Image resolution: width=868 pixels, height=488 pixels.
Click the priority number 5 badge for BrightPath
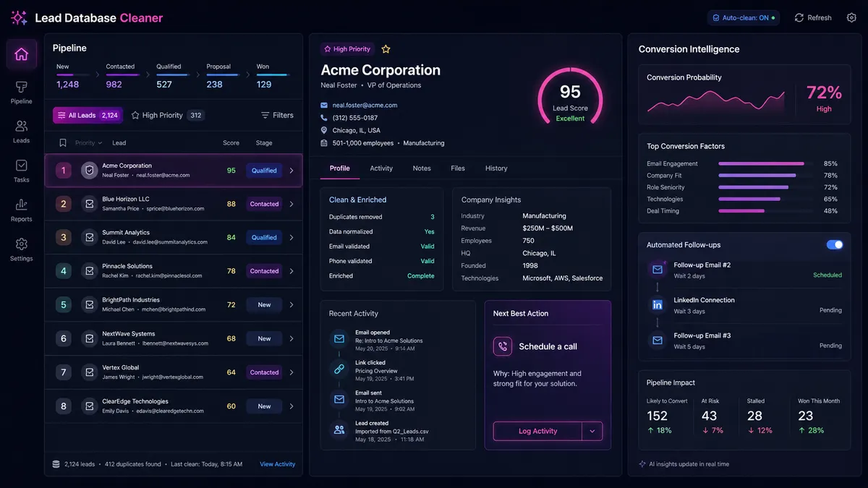click(63, 305)
